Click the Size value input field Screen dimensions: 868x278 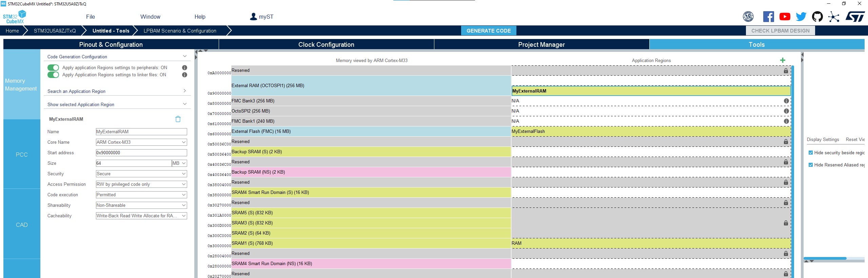pos(134,163)
